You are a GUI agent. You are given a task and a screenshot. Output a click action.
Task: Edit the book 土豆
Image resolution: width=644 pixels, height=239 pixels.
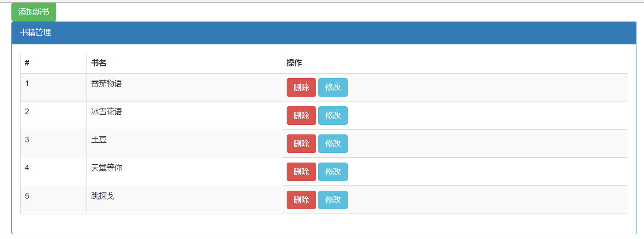[333, 144]
